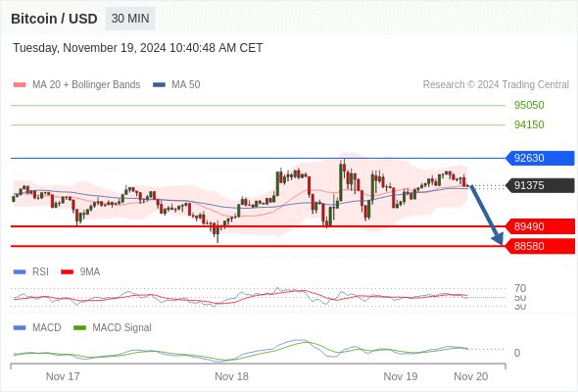Click the Research © 2024 Trading Central text
578x392 pixels.
coord(496,85)
